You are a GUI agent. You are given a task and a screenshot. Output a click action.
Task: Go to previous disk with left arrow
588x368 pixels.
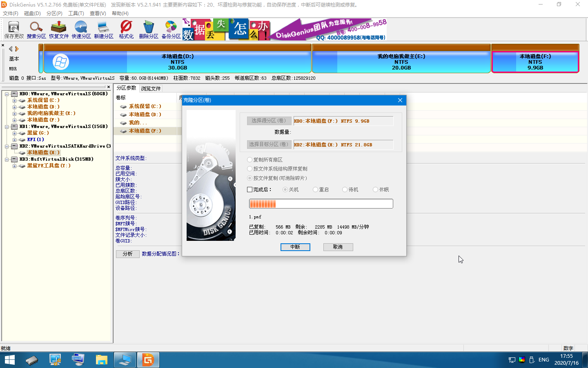click(x=11, y=49)
